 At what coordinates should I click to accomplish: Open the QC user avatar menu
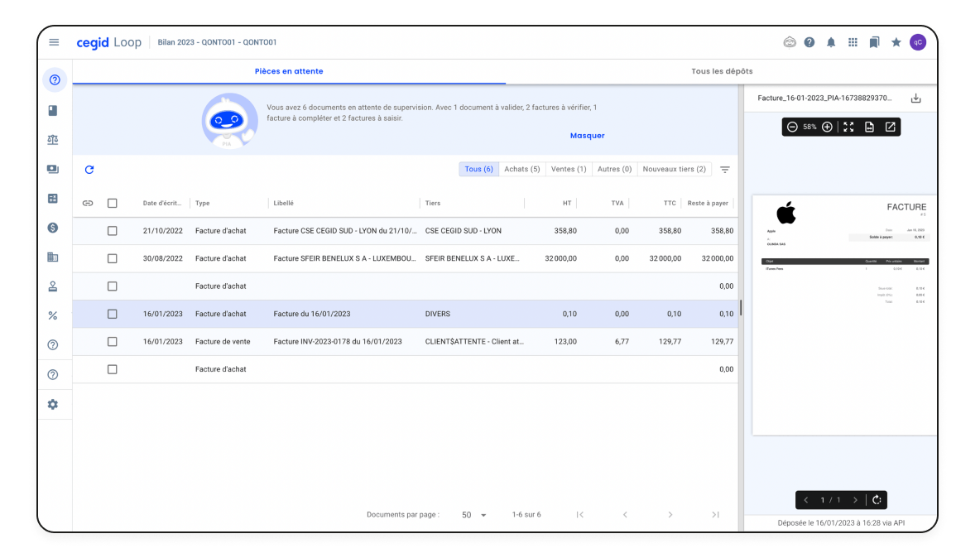pyautogui.click(x=917, y=42)
